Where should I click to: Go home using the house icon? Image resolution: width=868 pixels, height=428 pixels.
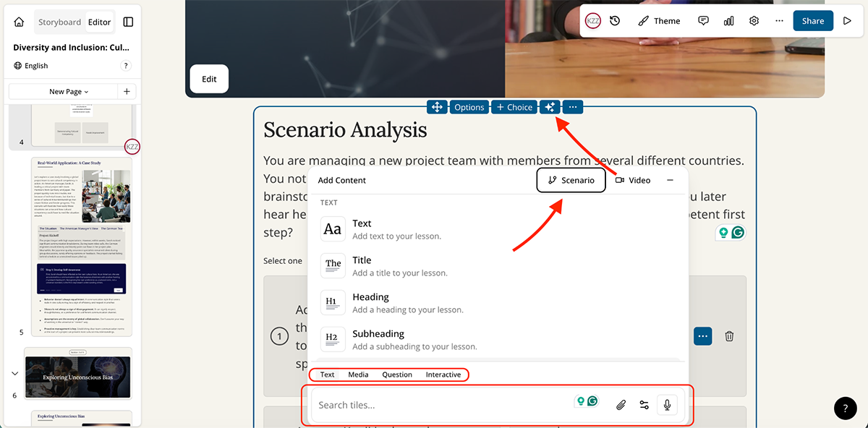tap(18, 22)
